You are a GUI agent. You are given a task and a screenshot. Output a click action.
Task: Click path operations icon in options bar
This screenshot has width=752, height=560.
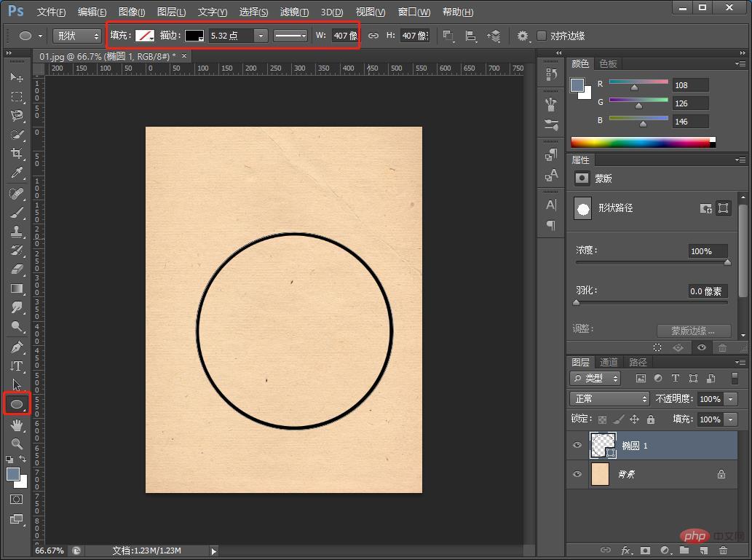pos(448,36)
